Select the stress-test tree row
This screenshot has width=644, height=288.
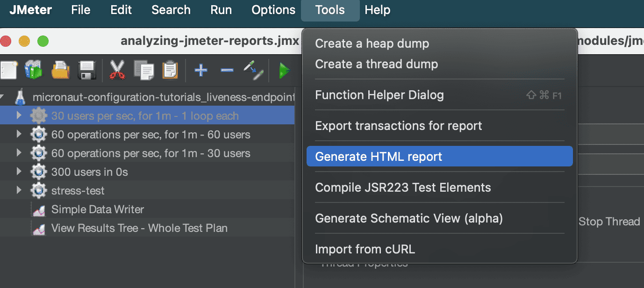point(147,191)
